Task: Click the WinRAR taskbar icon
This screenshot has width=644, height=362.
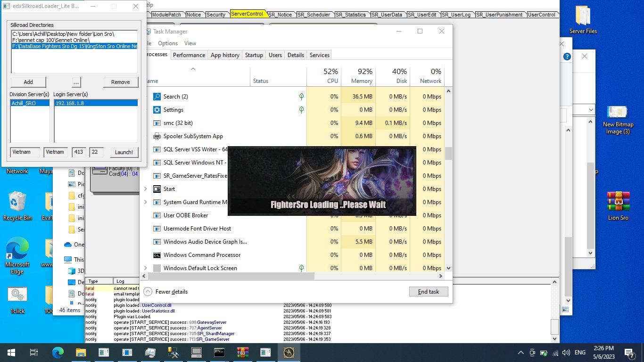Action: pyautogui.click(x=242, y=352)
